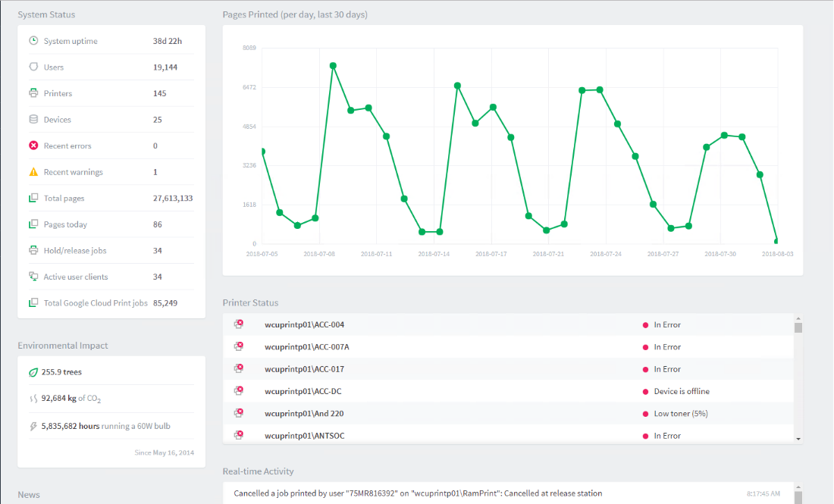Click the Total Google Cloud Print jobs entry
This screenshot has height=504, width=834.
96,303
